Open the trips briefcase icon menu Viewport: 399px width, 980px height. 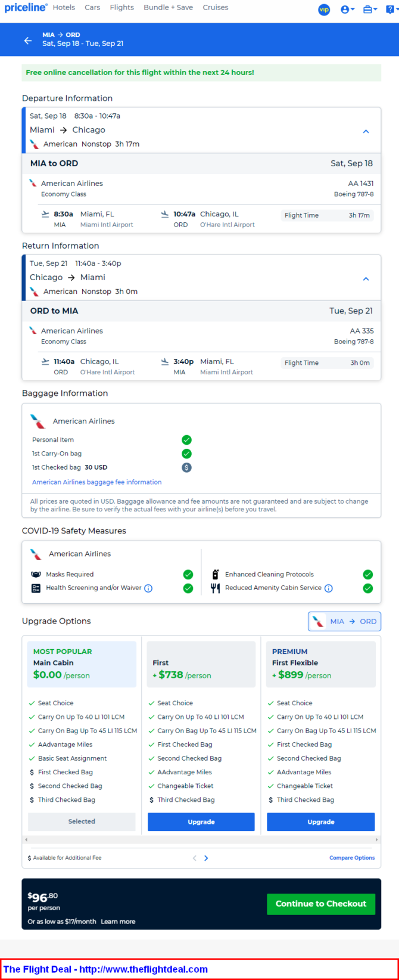pos(370,10)
